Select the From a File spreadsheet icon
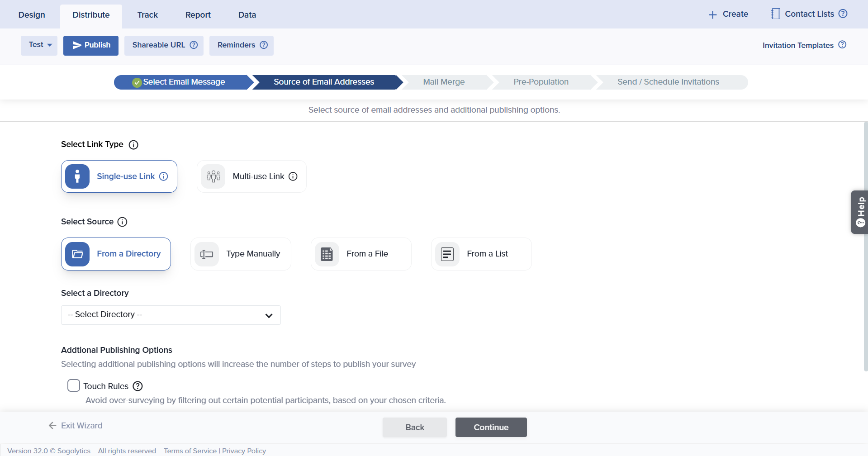 pos(327,254)
